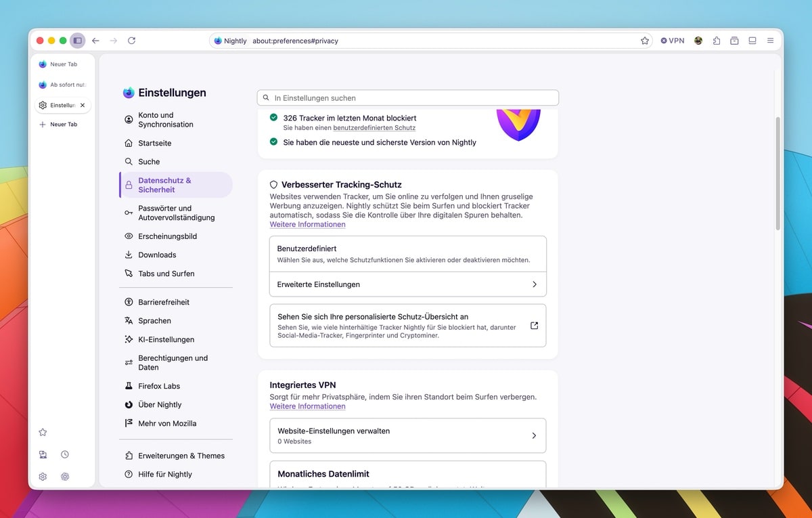This screenshot has width=812, height=518.
Task: Open the AI chatbot icon in sidebar
Action: point(65,476)
